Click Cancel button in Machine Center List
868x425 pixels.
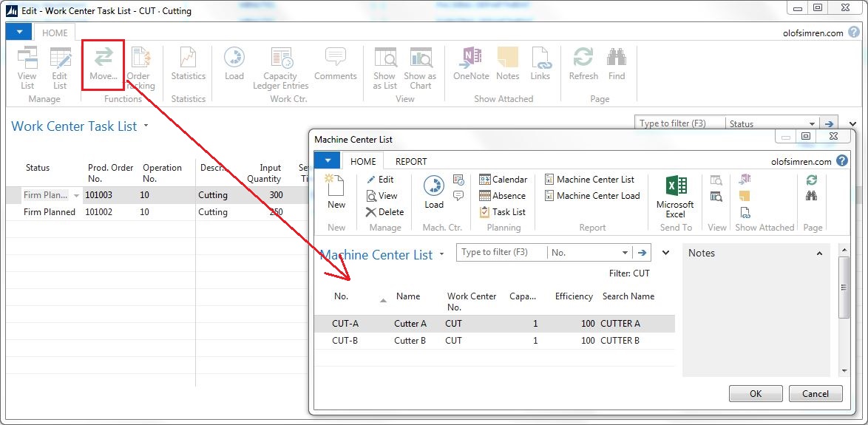[x=816, y=393]
